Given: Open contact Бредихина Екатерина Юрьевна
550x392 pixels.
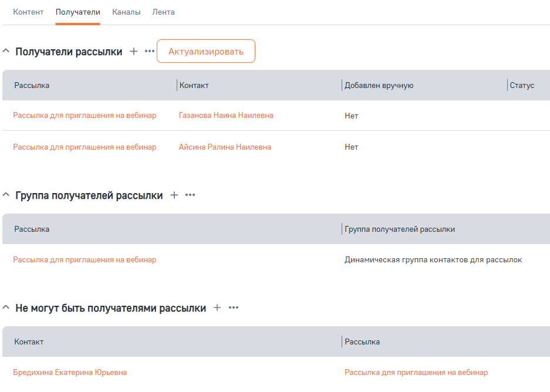Looking at the screenshot, I should [x=70, y=373].
